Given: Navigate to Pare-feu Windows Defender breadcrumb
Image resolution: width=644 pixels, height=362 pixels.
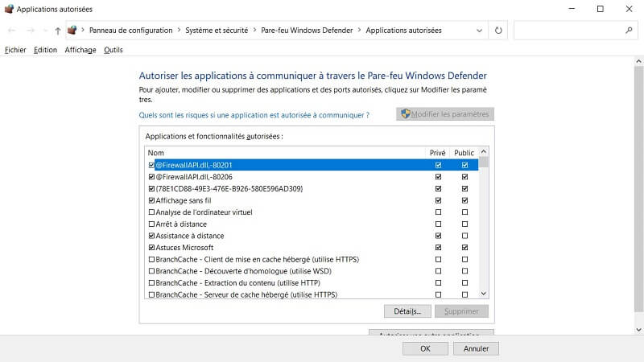Looking at the screenshot, I should coord(307,31).
